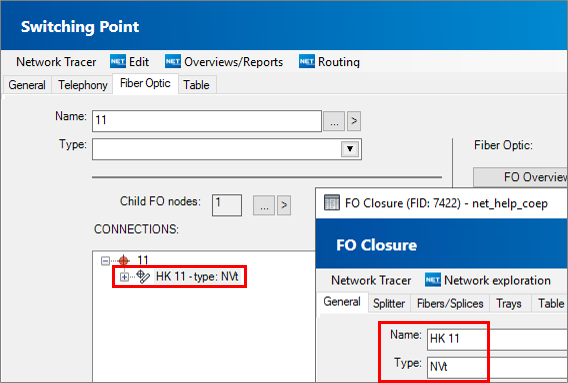
Task: Switch to the Fibers/Splices tab
Action: [x=450, y=303]
